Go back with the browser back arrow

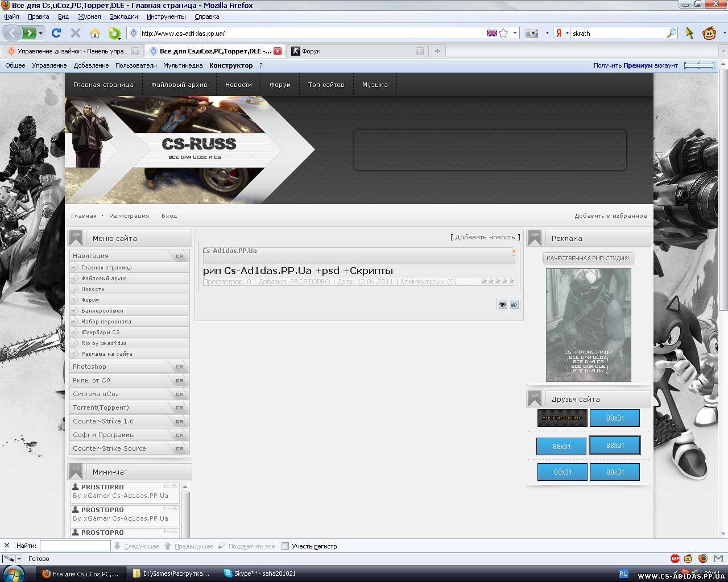12,33
